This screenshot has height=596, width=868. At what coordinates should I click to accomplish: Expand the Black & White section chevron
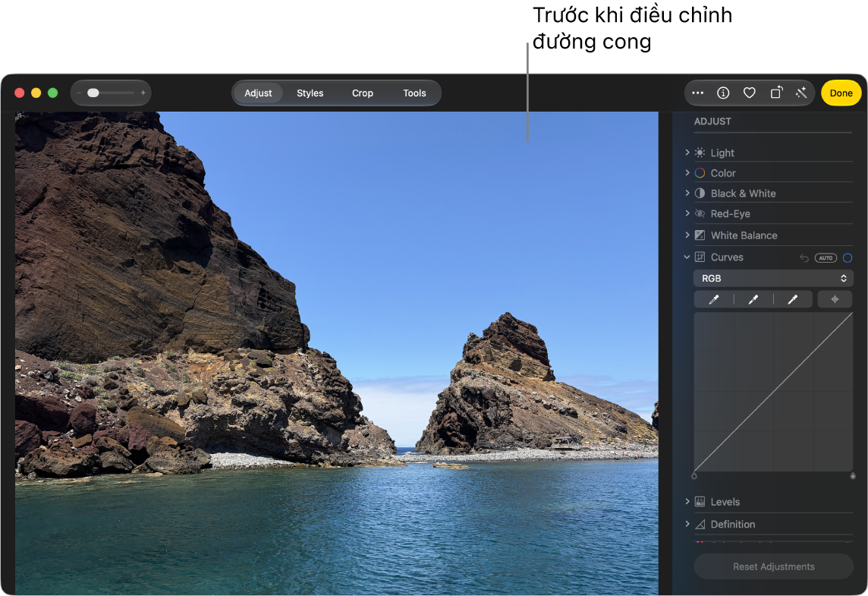point(687,193)
